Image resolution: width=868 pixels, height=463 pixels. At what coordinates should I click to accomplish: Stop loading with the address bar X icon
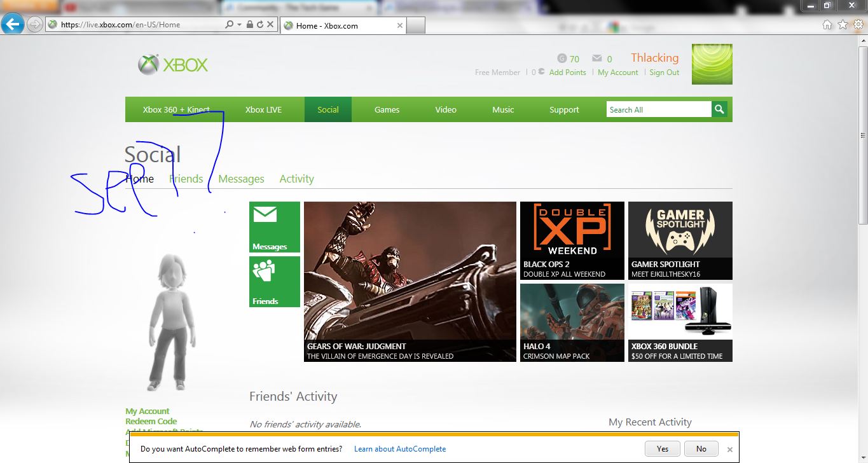click(x=270, y=25)
